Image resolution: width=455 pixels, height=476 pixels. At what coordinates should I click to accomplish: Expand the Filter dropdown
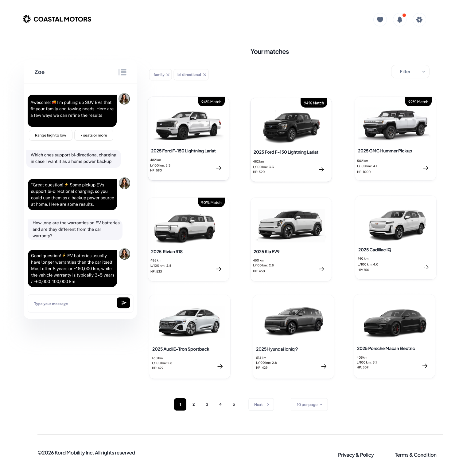point(410,72)
